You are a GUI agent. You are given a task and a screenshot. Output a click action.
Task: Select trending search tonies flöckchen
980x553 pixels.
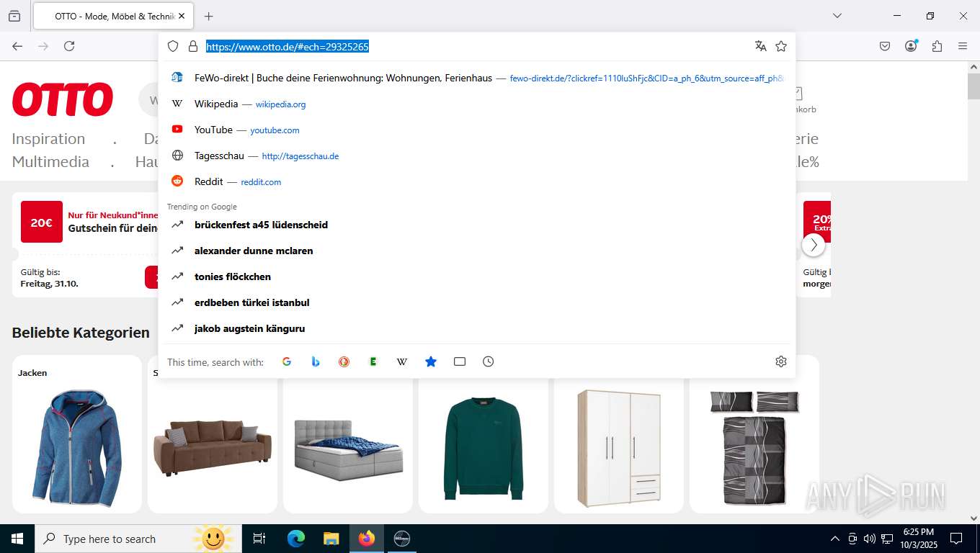(x=477, y=276)
